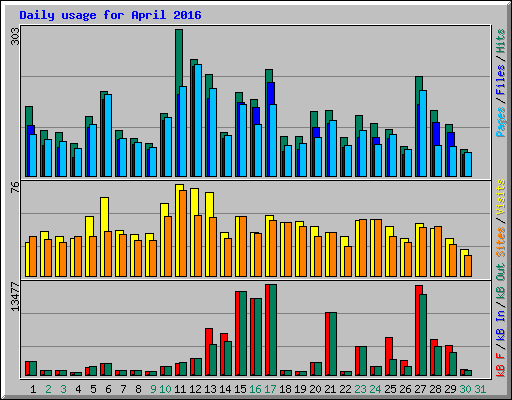Viewport: 512px width, 400px height.
Task: Click day 19 on the axis
Action: click(300, 389)
